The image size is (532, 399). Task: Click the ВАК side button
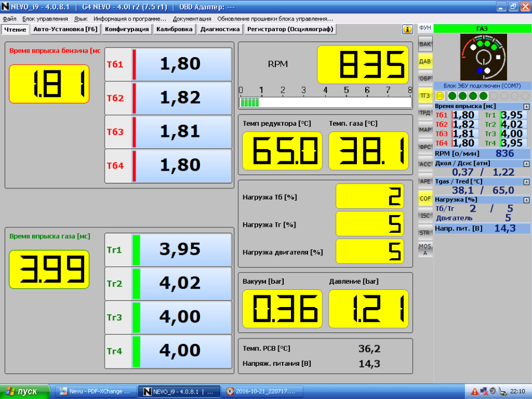[425, 44]
